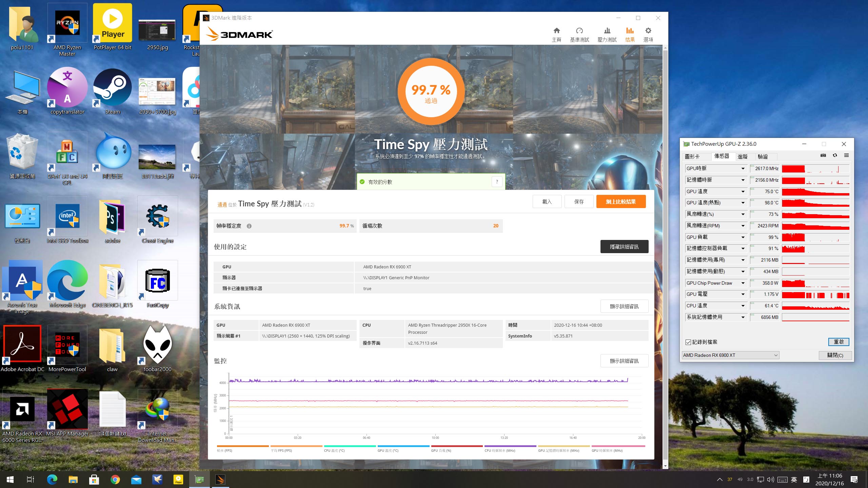Toggle GPU-Z log to file (記錄到檔案) checkbox

pyautogui.click(x=688, y=342)
